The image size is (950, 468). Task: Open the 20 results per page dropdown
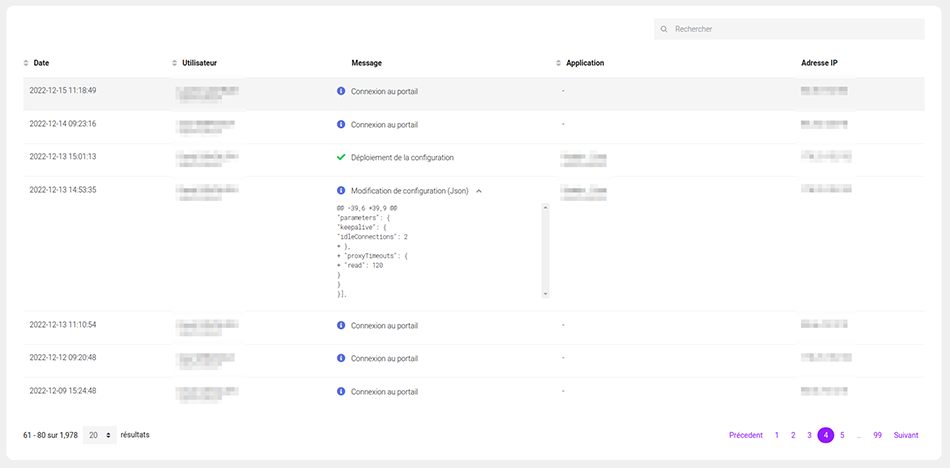pyautogui.click(x=99, y=435)
